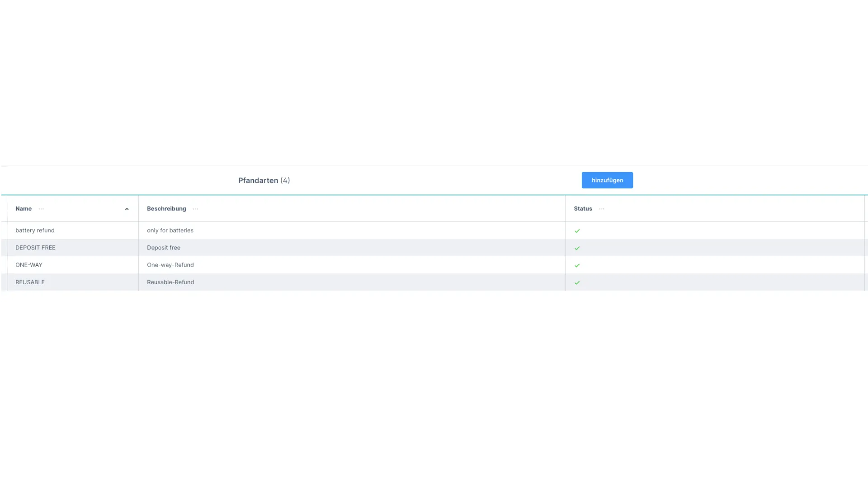Image resolution: width=868 pixels, height=488 pixels.
Task: Toggle the status of the REUSABLE deposit type
Action: point(577,282)
